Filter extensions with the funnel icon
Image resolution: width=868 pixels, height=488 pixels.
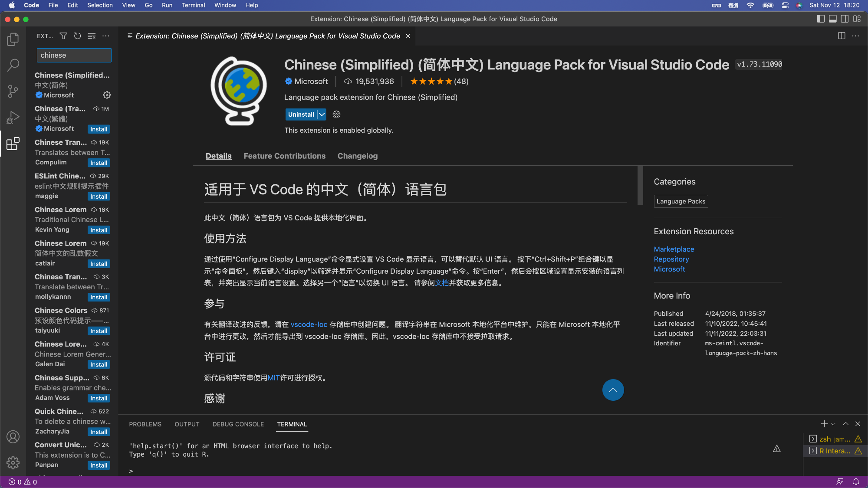click(63, 36)
